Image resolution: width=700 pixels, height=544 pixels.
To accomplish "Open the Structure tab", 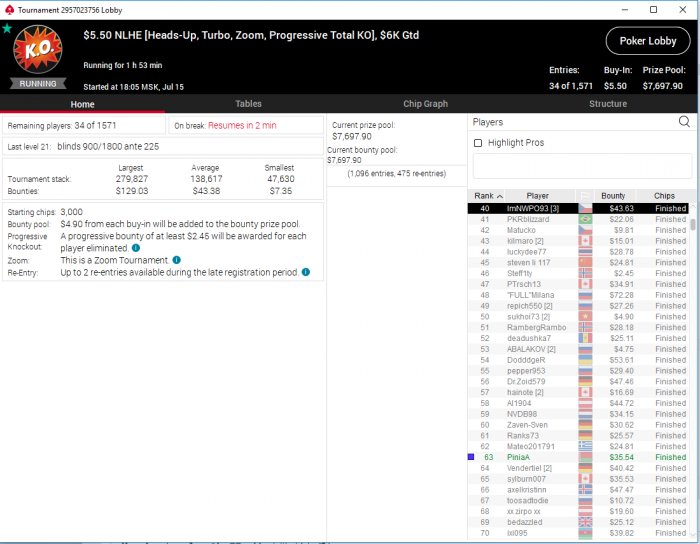I will tap(608, 104).
